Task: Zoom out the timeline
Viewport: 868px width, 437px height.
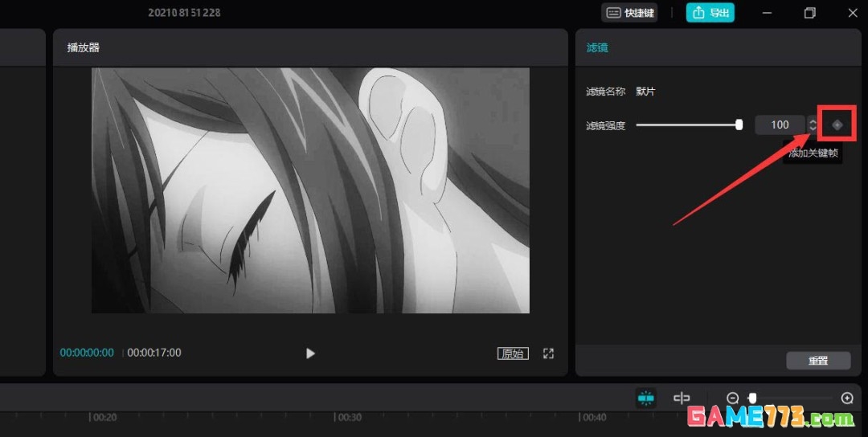Action: (732, 398)
